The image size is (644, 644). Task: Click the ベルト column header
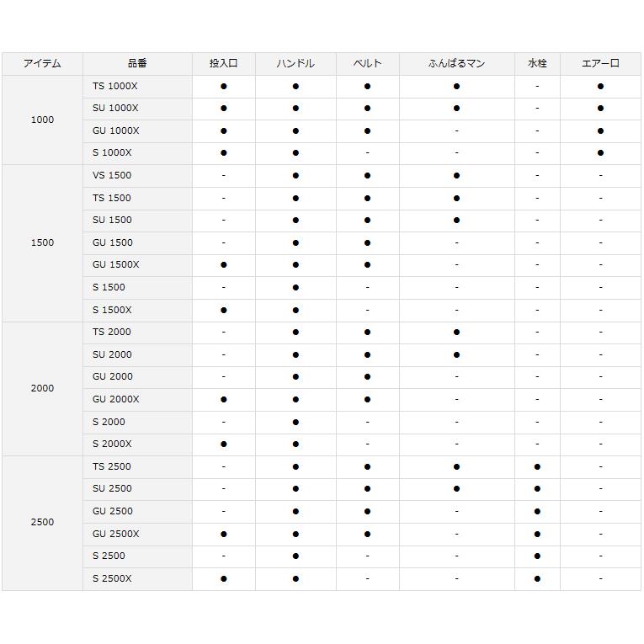tap(368, 64)
